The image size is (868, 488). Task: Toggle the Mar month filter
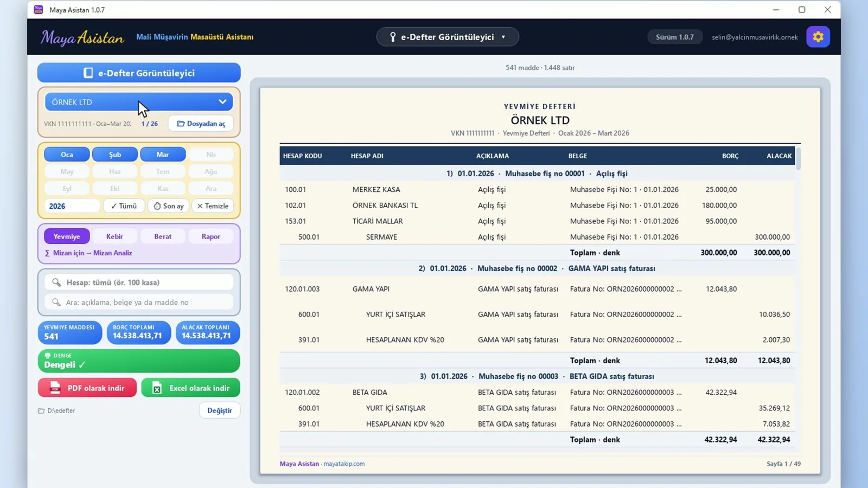[163, 155]
